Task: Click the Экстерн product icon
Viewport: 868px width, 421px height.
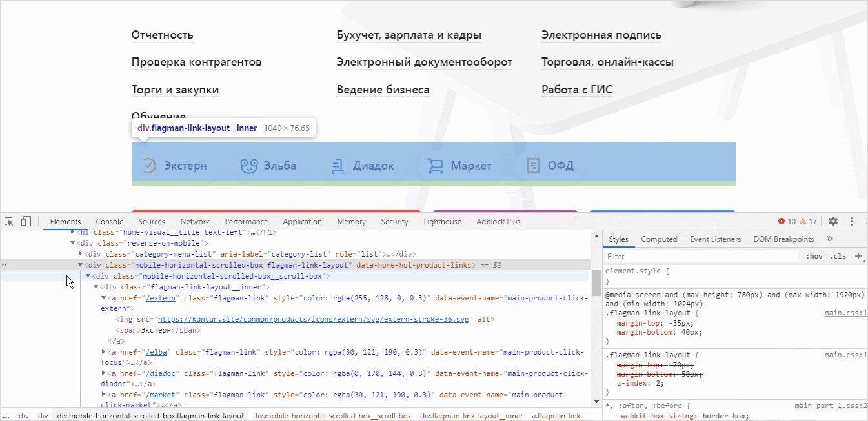Action: click(x=149, y=166)
